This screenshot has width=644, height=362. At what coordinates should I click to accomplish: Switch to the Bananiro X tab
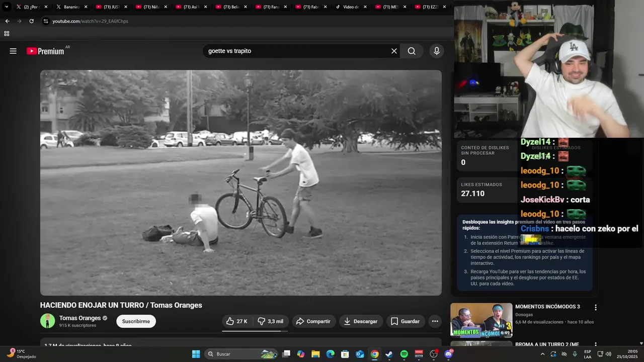(x=72, y=7)
